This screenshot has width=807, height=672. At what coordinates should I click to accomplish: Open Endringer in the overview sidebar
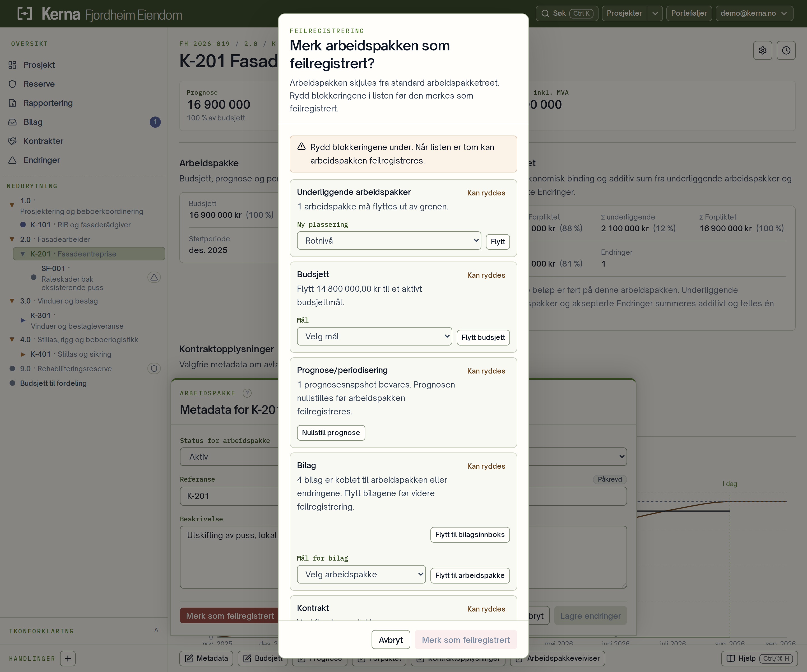(x=84, y=160)
